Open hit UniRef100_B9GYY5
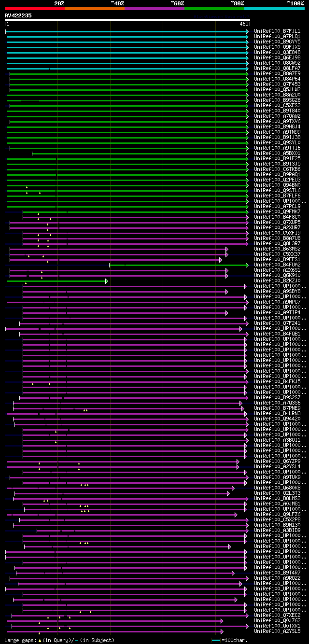Viewport: 309px width, 644px height. click(x=277, y=42)
